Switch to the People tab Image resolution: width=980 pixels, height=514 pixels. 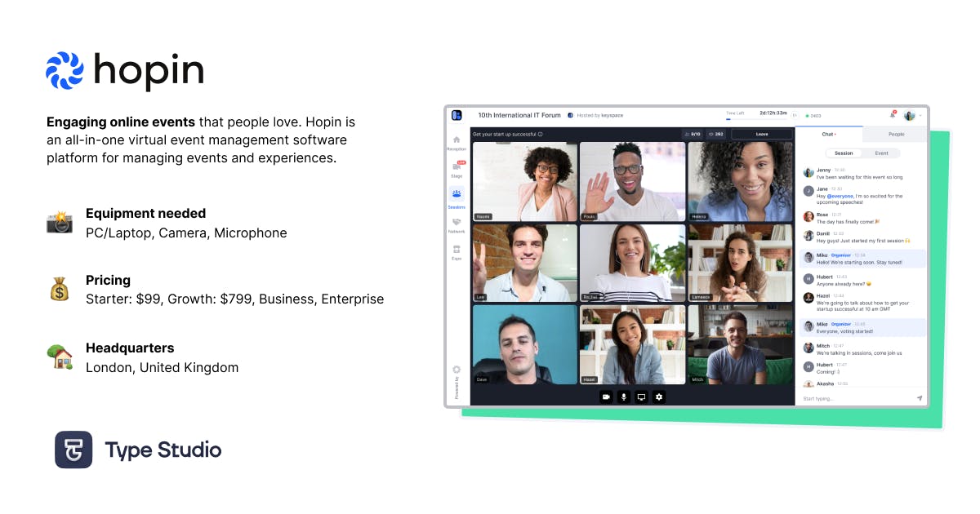point(896,134)
